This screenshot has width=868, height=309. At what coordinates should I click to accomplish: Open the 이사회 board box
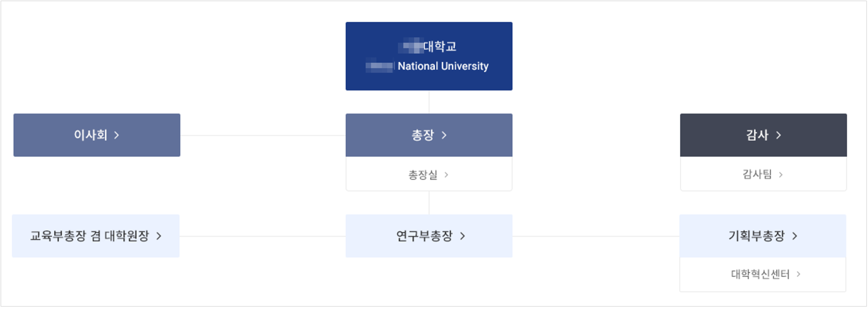coord(97,135)
